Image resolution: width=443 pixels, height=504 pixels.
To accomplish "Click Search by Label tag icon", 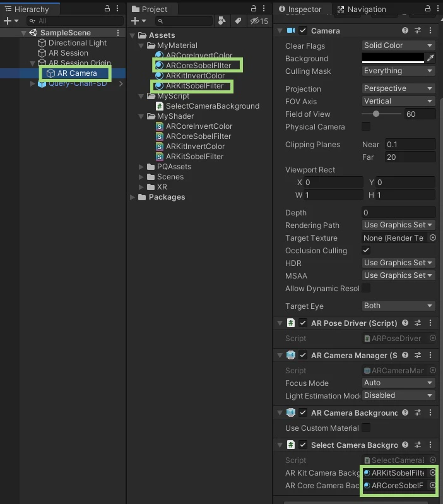I will click(238, 21).
